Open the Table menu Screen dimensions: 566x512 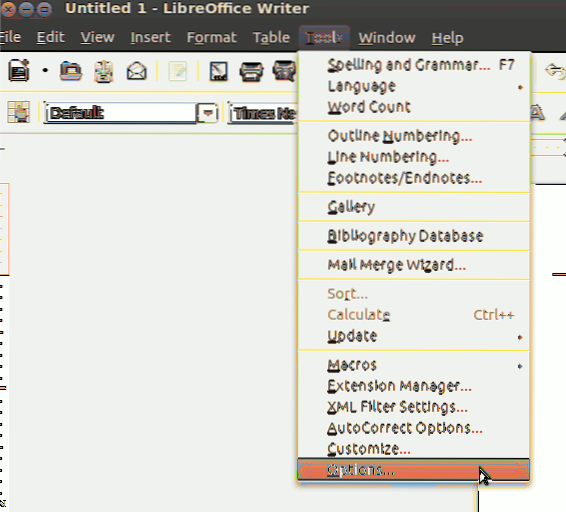(271, 37)
